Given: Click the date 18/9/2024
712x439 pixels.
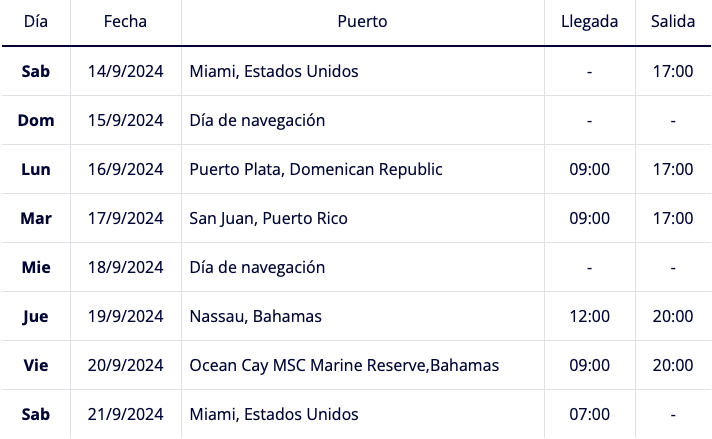Looking at the screenshot, I should (125, 267).
